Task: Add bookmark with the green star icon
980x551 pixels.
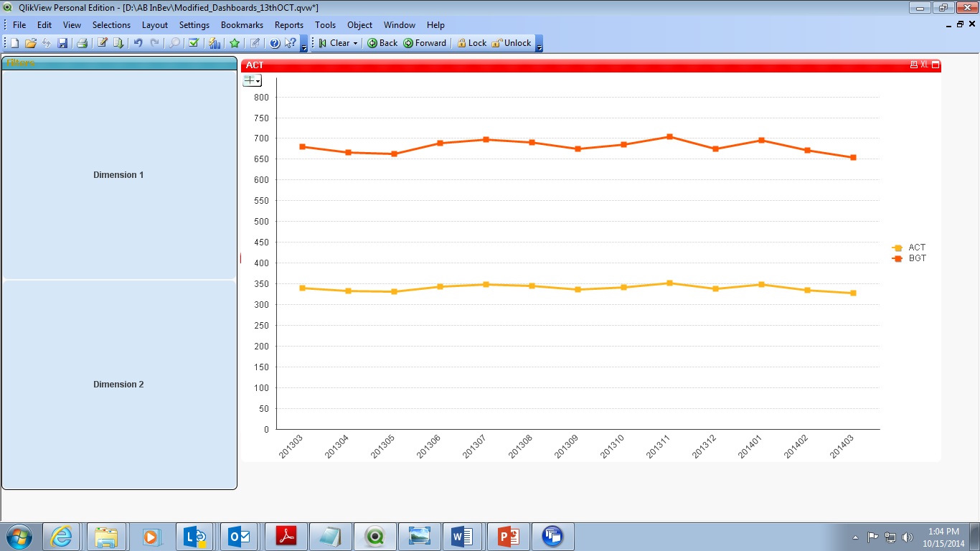Action: 235,43
